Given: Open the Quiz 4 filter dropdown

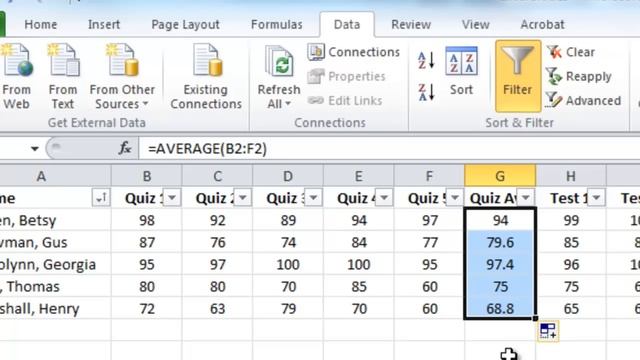Looking at the screenshot, I should pyautogui.click(x=384, y=198).
